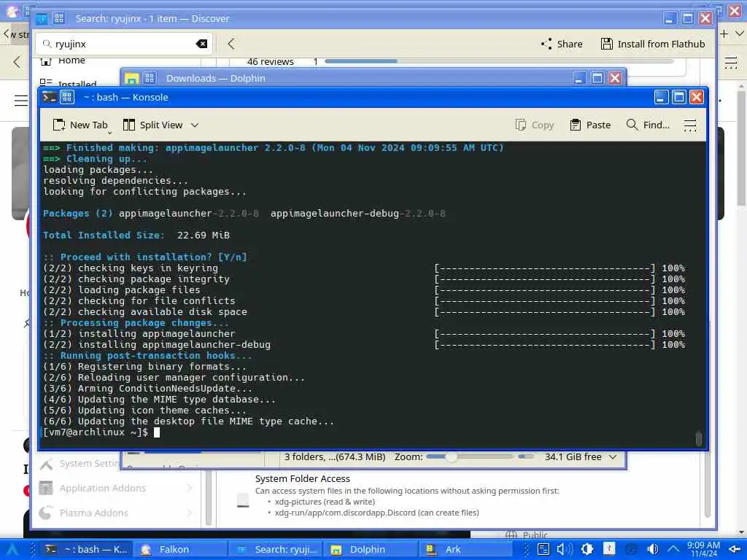The height and width of the screenshot is (560, 747).
Task: Clear the ryujinx search field in Discover
Action: pos(201,44)
